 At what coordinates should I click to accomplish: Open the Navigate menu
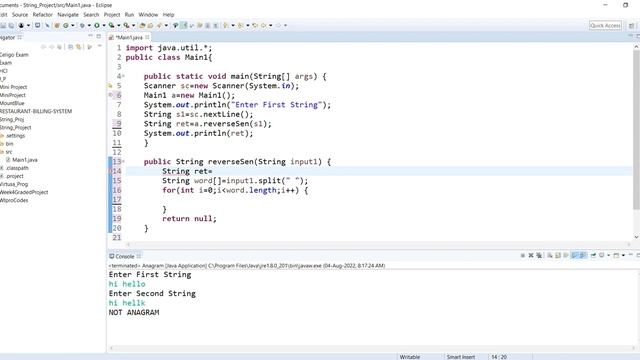point(68,15)
